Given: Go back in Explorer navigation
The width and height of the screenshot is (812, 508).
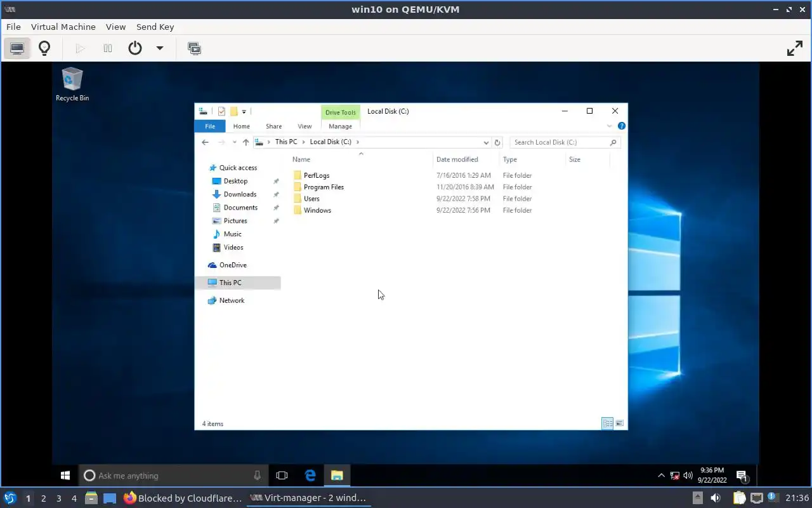Looking at the screenshot, I should (x=205, y=142).
